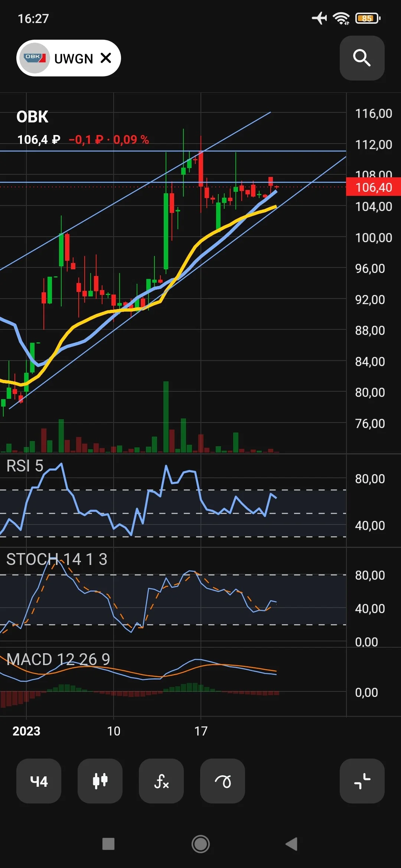Select the RSI 5 indicator label

(25, 466)
